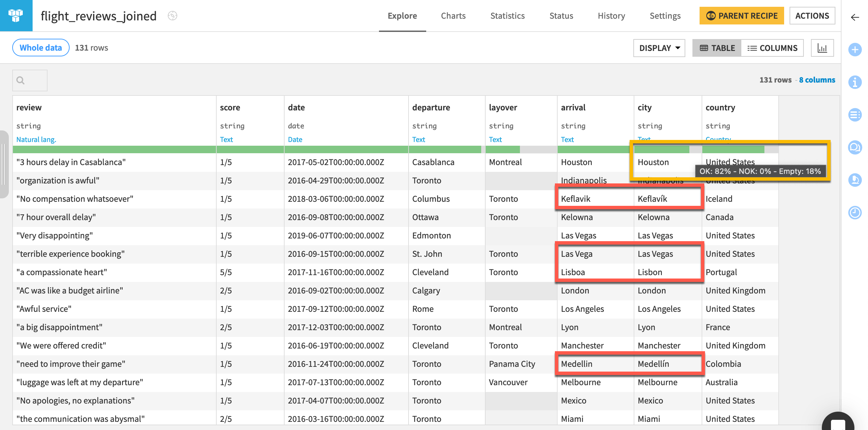Open the dataset info panel (info icon)
Viewport: 868px width, 430px height.
click(x=855, y=82)
